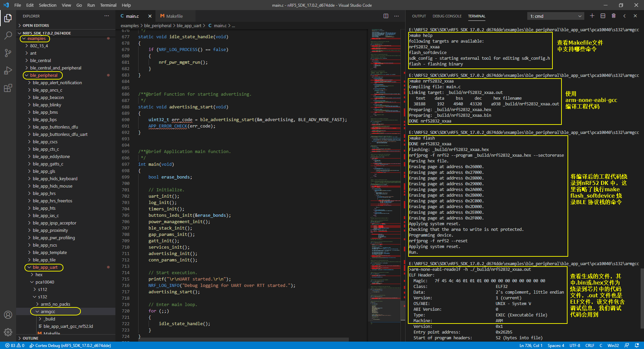Viewport: 644px width, 349px height.
Task: Open the terminal selector dropdown '1: cmd'
Action: tap(555, 16)
